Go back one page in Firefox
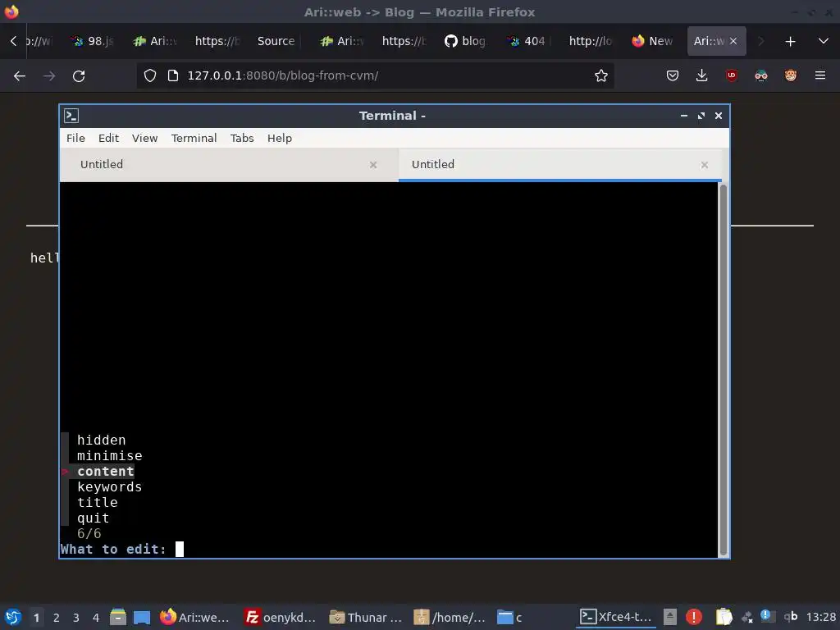Screen dimensions: 840x630 [x=20, y=76]
